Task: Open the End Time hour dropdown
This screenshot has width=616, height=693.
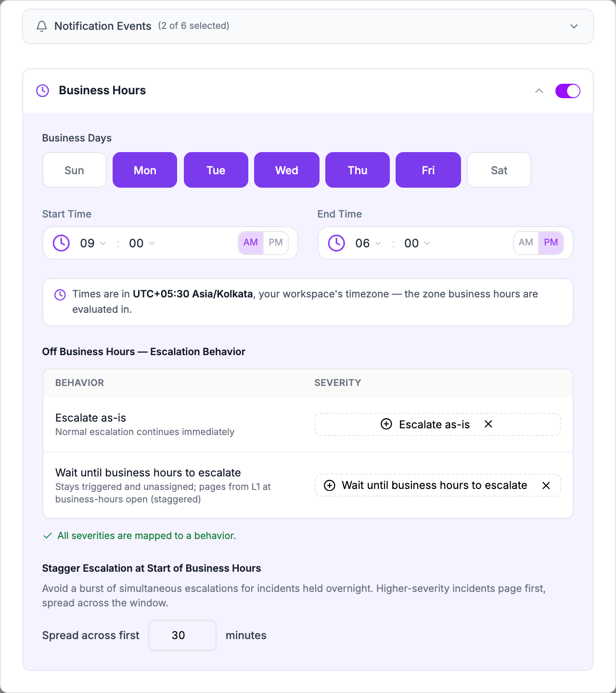Action: 368,243
